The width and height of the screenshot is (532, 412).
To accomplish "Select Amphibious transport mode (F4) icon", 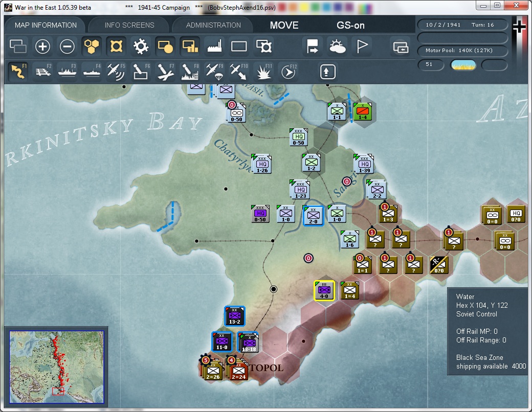I will click(92, 72).
